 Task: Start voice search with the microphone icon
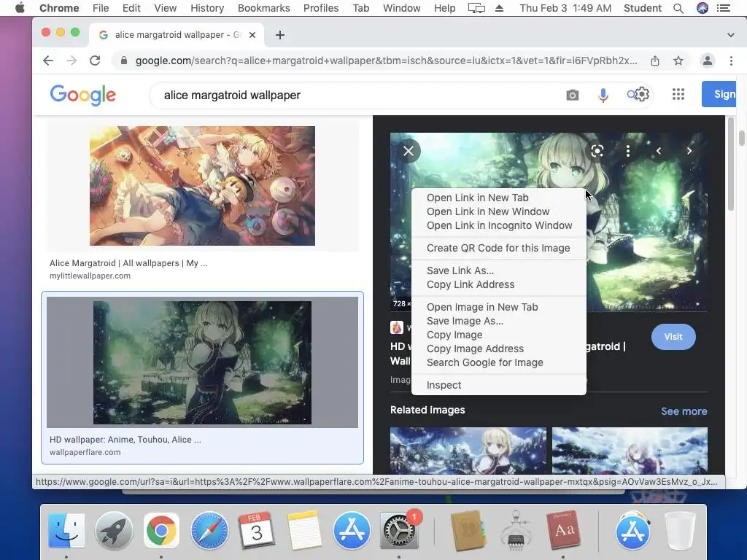click(x=603, y=96)
